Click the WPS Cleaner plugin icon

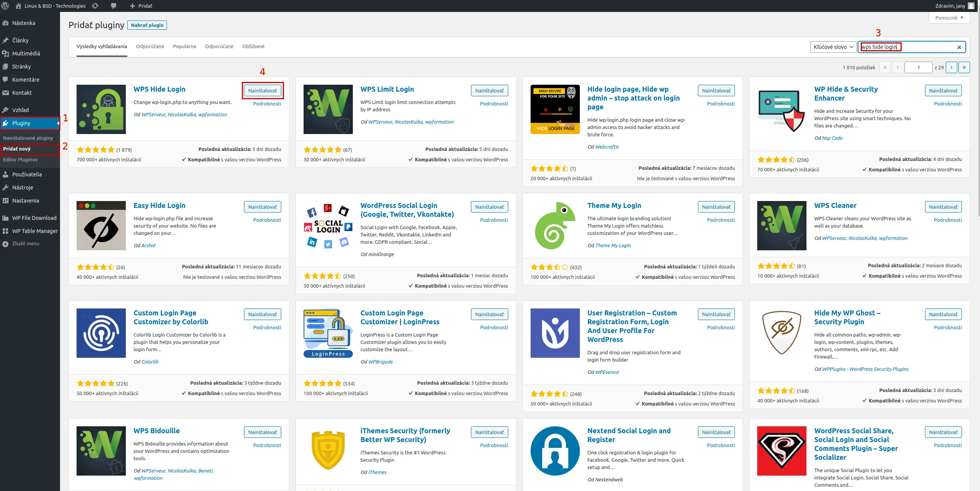tap(781, 226)
